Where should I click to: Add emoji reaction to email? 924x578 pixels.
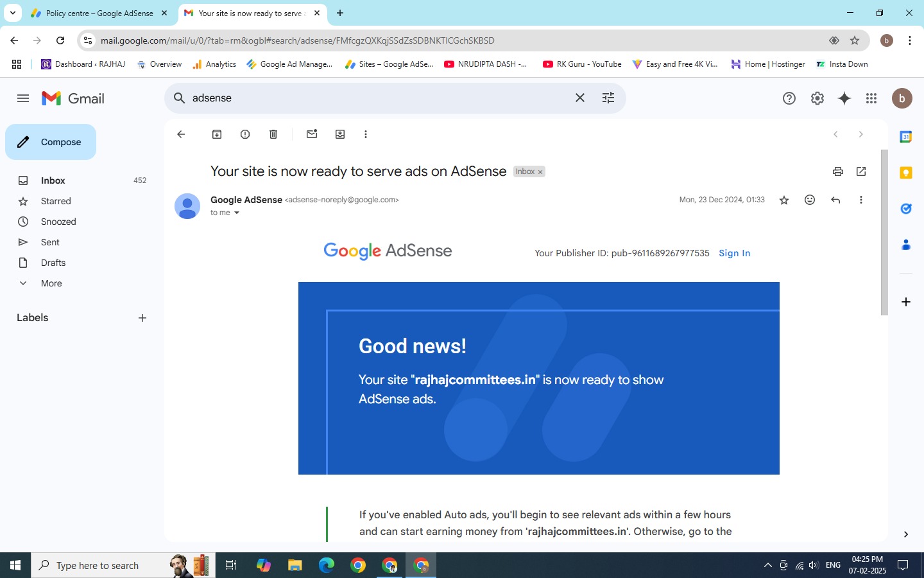(x=810, y=200)
